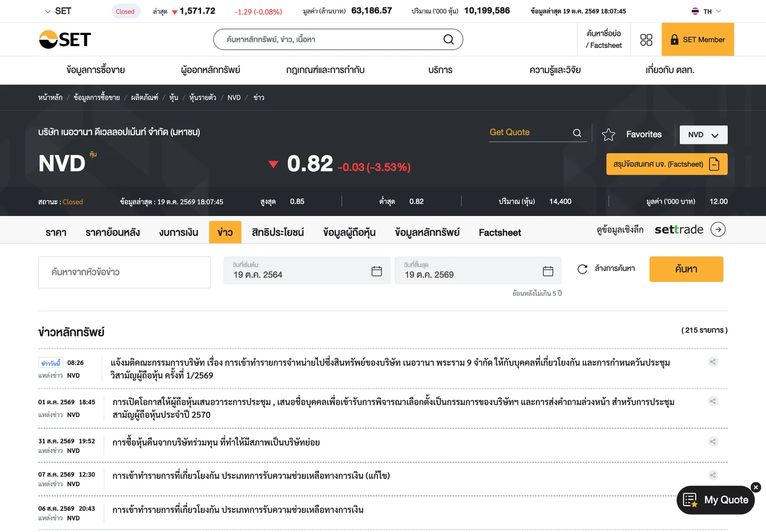766x532 pixels.
Task: Click the reset search refresh icon
Action: [x=582, y=269]
